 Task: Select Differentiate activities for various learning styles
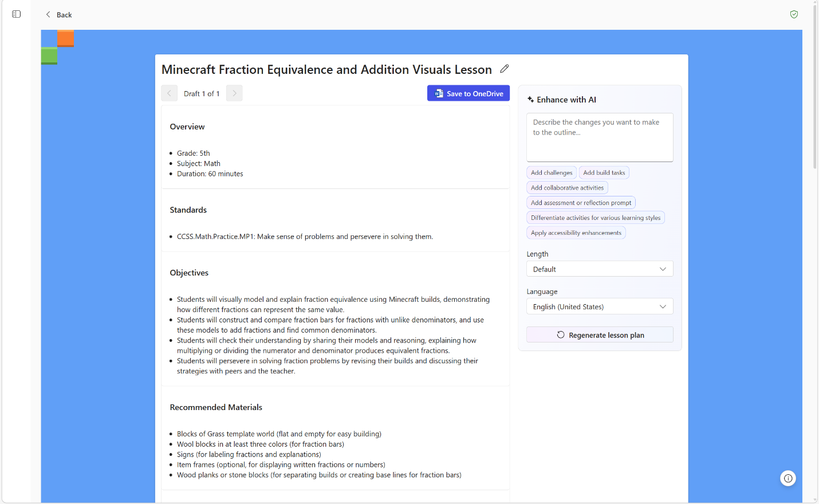(x=596, y=218)
